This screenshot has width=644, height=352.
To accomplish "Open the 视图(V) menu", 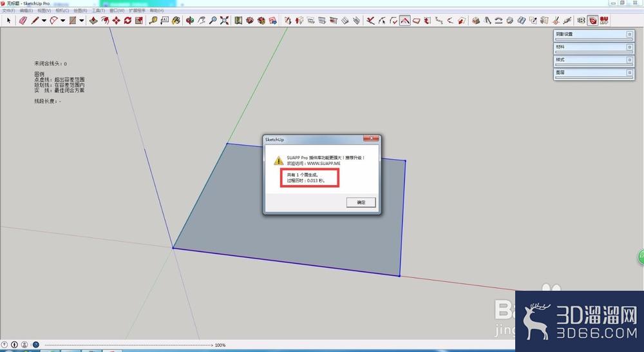I will coord(44,10).
